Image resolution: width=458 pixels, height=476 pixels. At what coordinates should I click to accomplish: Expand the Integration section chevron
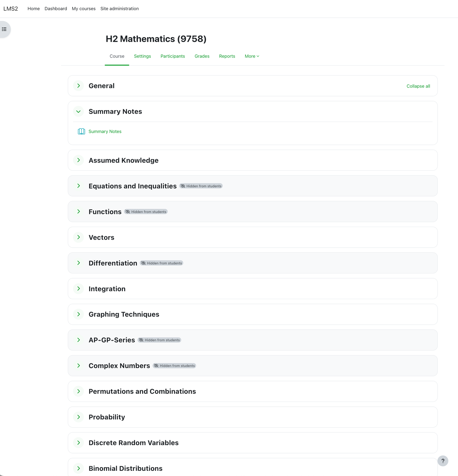pos(78,289)
